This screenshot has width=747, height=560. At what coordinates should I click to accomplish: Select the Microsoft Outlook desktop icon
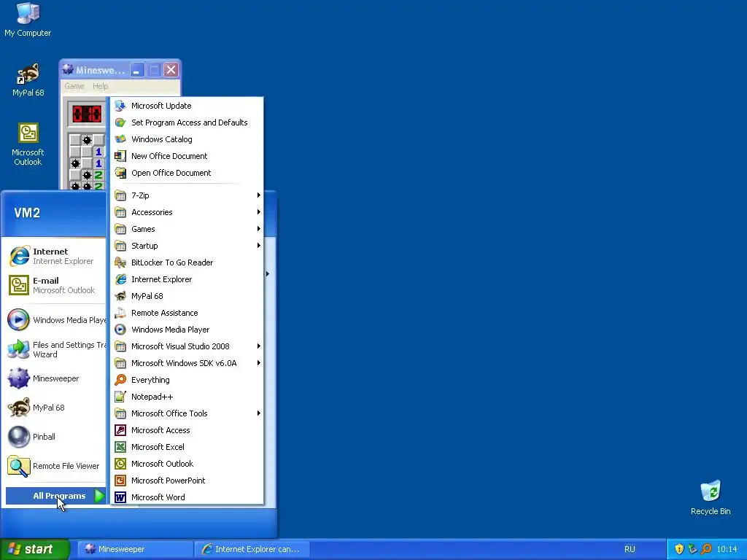point(28,144)
